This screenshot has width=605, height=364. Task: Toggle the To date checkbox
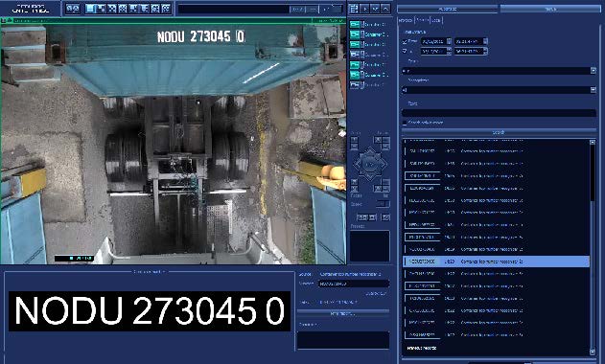click(405, 51)
